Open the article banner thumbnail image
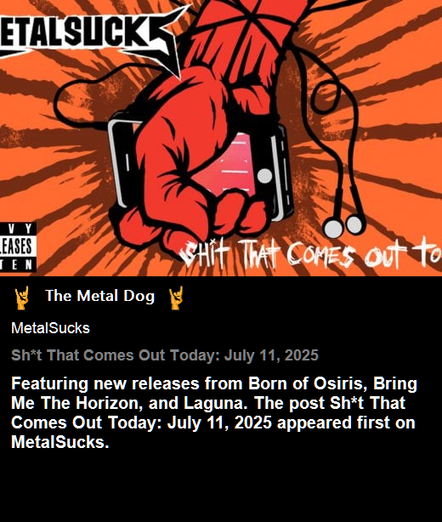442x522 pixels. tap(221, 138)
